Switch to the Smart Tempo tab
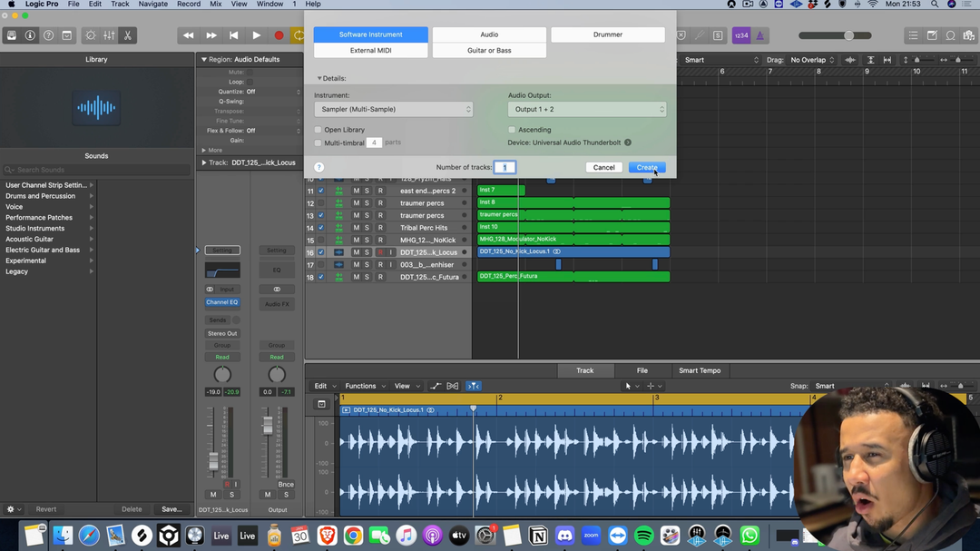980x551 pixels. tap(700, 370)
